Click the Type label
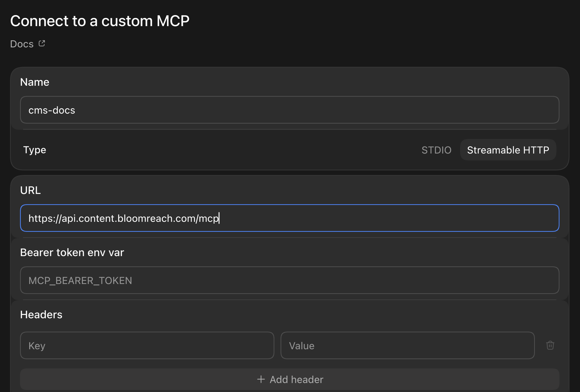 pos(35,150)
